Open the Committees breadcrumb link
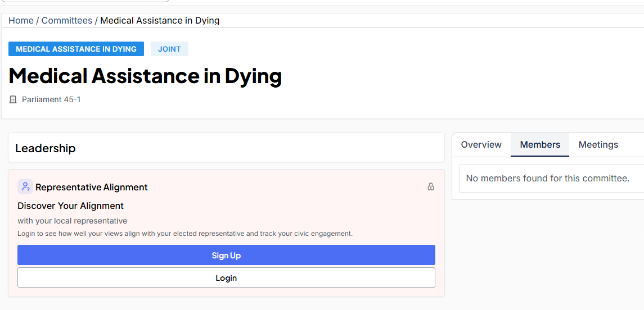644x310 pixels. pyautogui.click(x=67, y=20)
